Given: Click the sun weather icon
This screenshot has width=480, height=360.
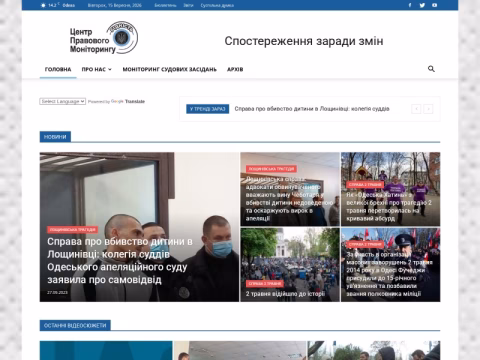Looking at the screenshot, I should pos(43,5).
